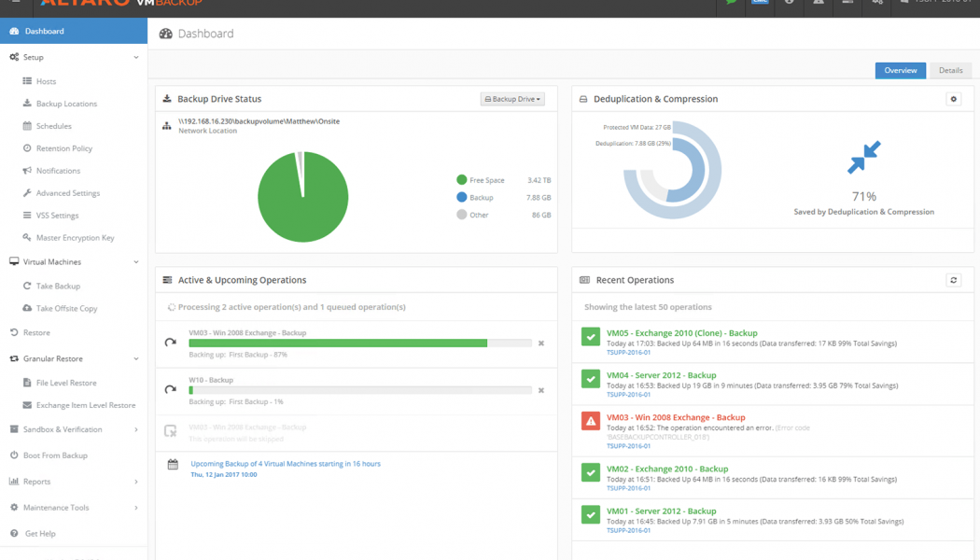Switch to the Details tab
The width and height of the screenshot is (980, 560).
950,70
